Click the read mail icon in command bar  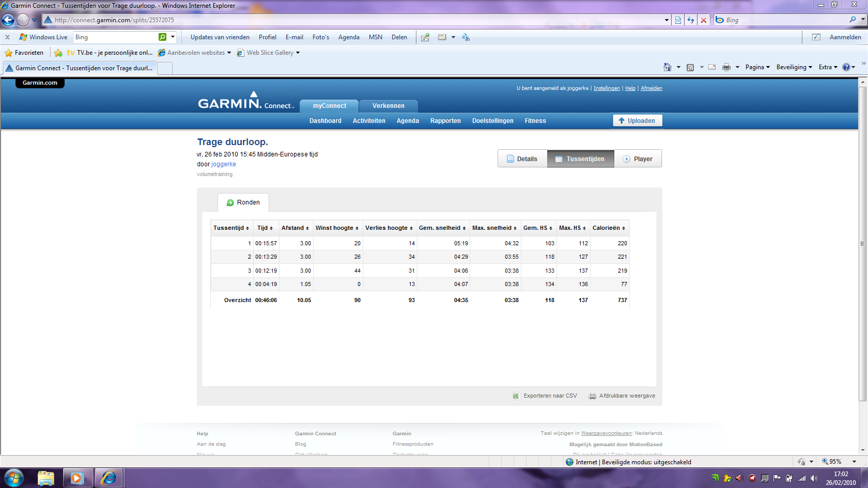point(712,67)
